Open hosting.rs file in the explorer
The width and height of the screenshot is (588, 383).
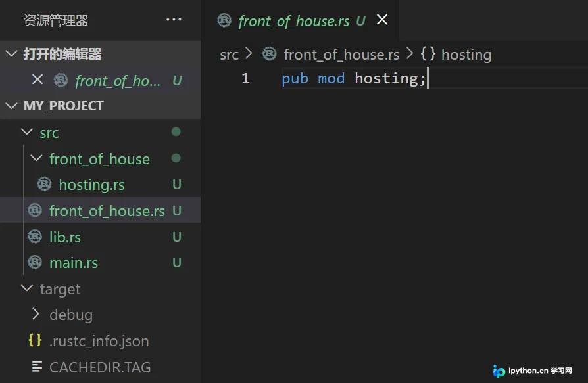(92, 185)
